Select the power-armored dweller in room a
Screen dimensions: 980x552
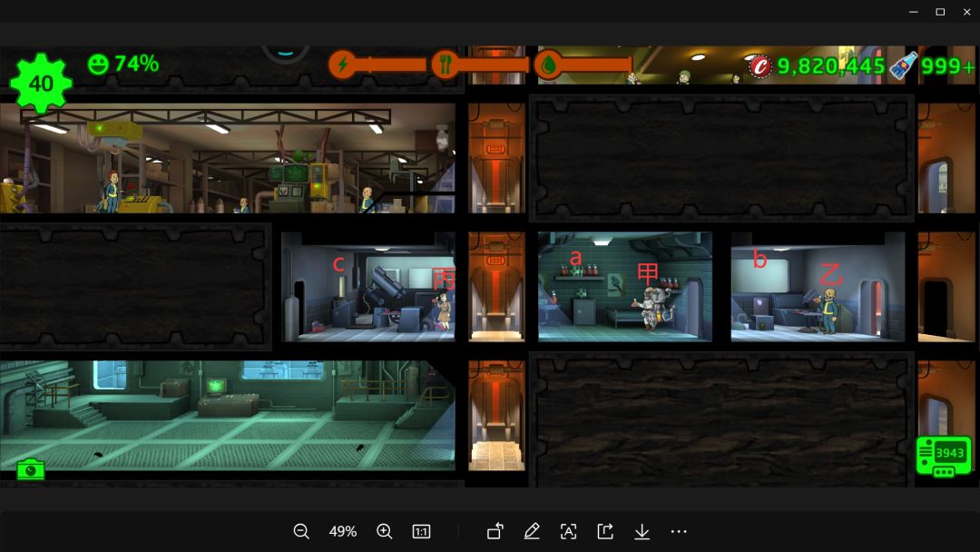pyautogui.click(x=653, y=309)
